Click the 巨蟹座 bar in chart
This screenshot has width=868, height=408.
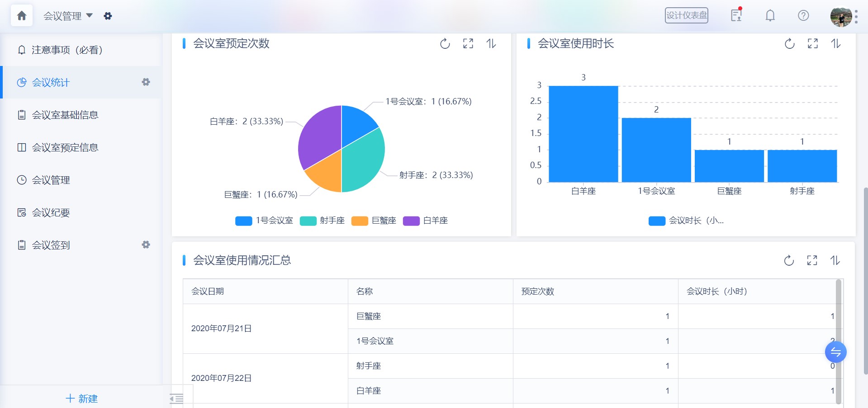(729, 166)
